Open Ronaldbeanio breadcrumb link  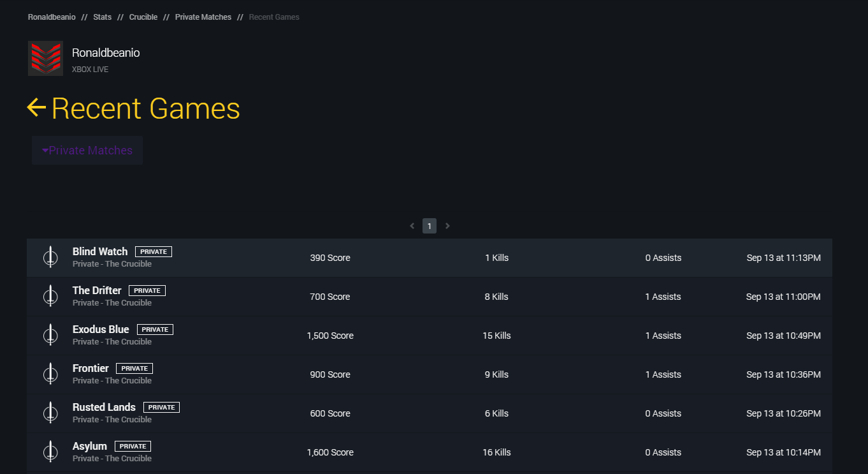point(52,17)
